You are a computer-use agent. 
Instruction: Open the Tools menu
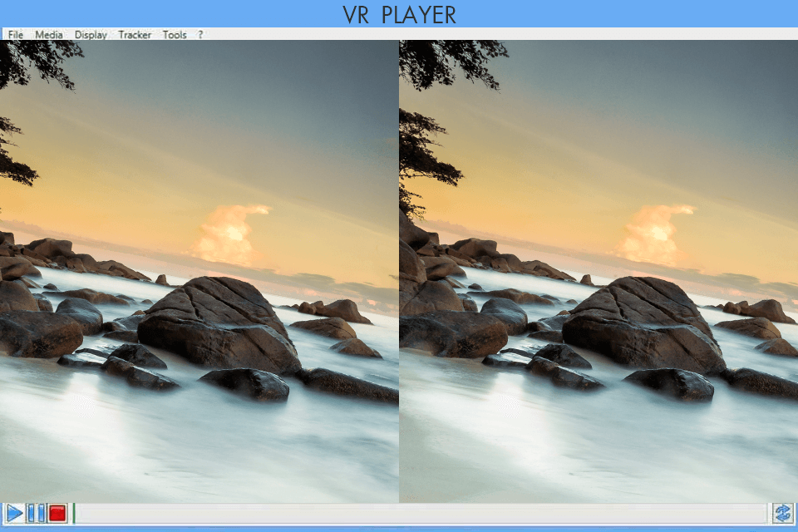click(175, 35)
